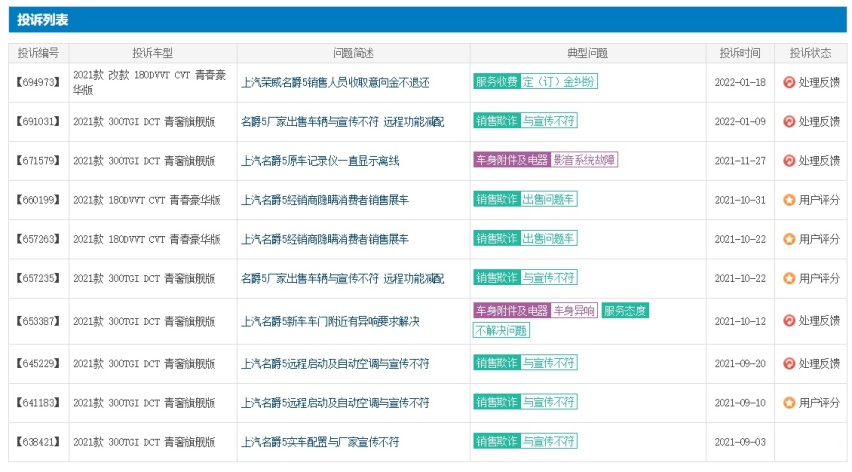Viewport: 852px width, 472px height.
Task: Click date 2021-10-31
Action: (x=740, y=200)
